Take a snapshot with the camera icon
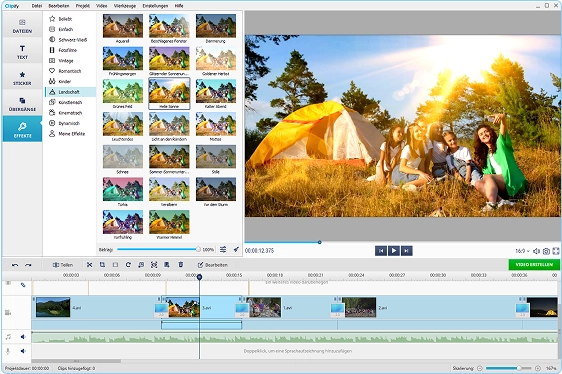 point(546,251)
